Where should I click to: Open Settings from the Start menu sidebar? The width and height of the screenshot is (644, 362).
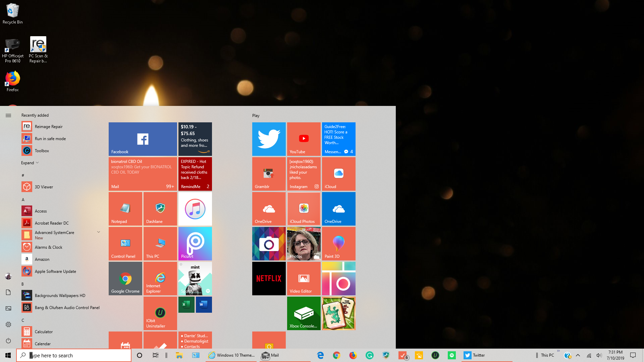click(x=8, y=324)
